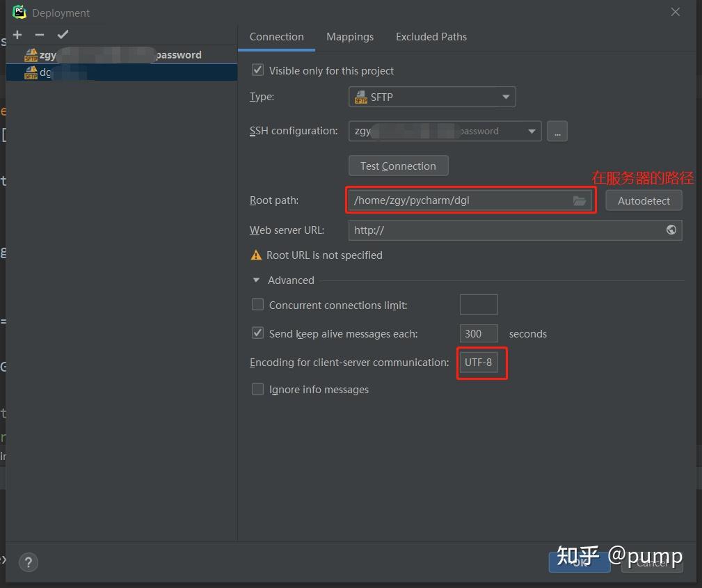Check Ignore info messages

point(257,390)
